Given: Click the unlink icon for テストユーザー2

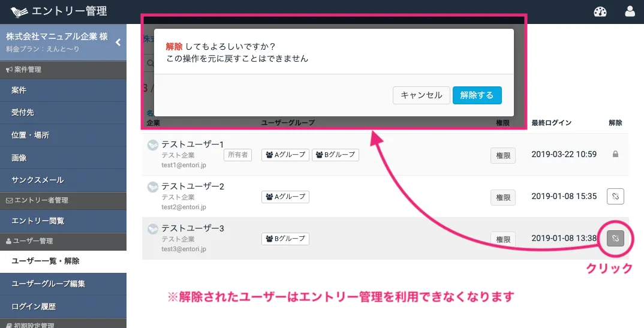Looking at the screenshot, I should (x=615, y=196).
